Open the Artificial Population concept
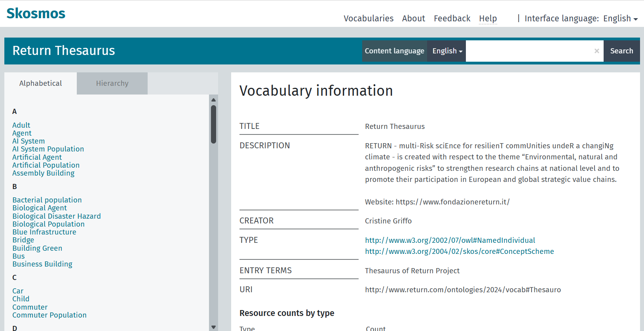Screen dimensions: 644x331 click(x=46, y=165)
